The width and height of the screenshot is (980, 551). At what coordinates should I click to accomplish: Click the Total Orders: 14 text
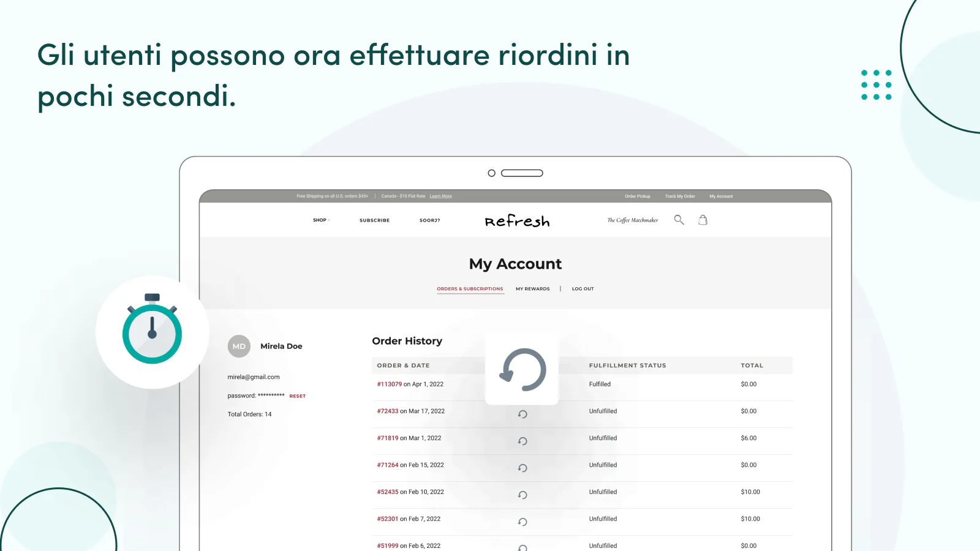pyautogui.click(x=249, y=414)
